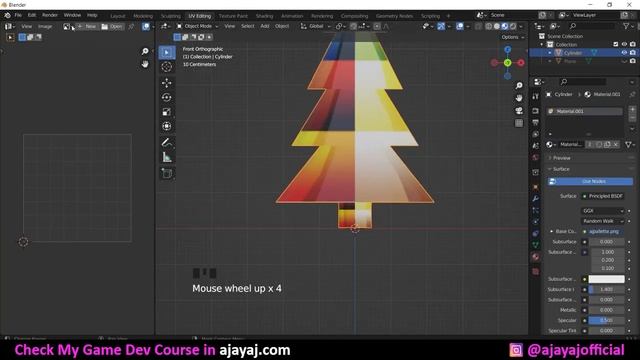Click the red X axis gizmo ball
The image size is (640, 360).
[x=521, y=62]
